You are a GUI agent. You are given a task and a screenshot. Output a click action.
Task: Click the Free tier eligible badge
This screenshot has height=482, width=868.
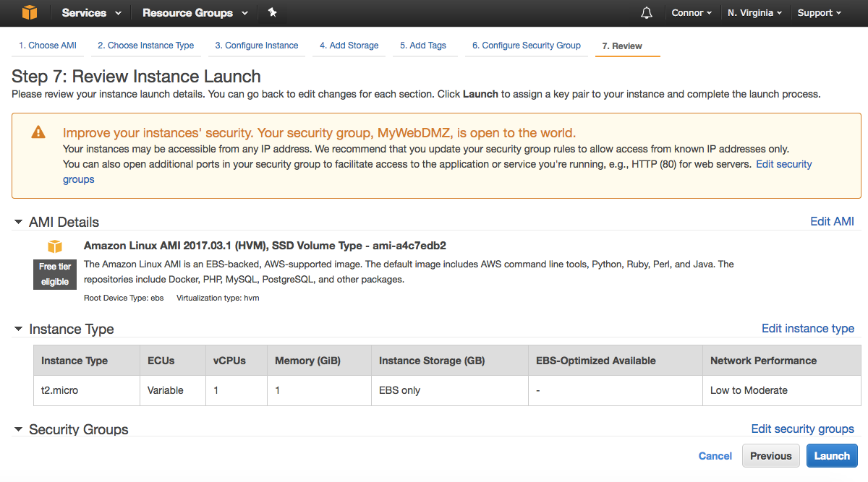(55, 274)
